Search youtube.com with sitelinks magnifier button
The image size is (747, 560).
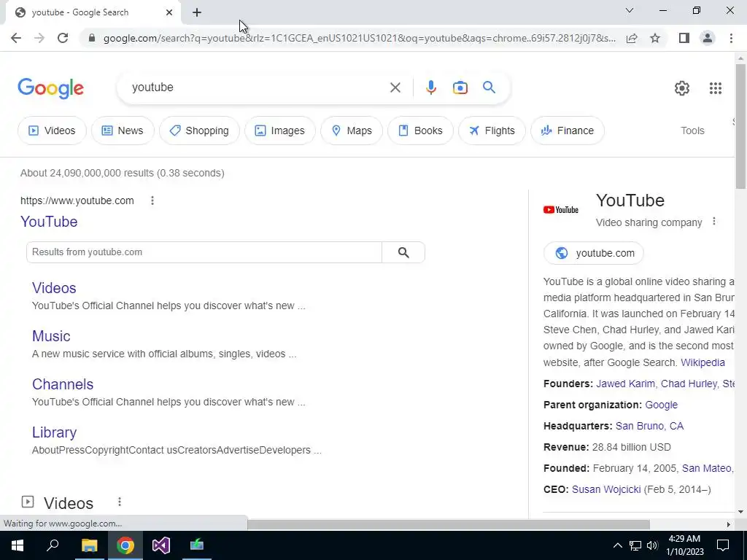tap(403, 252)
